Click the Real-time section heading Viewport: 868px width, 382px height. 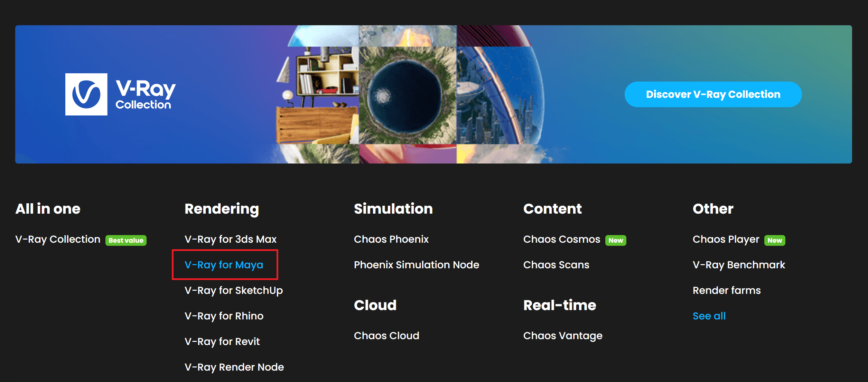click(x=560, y=305)
